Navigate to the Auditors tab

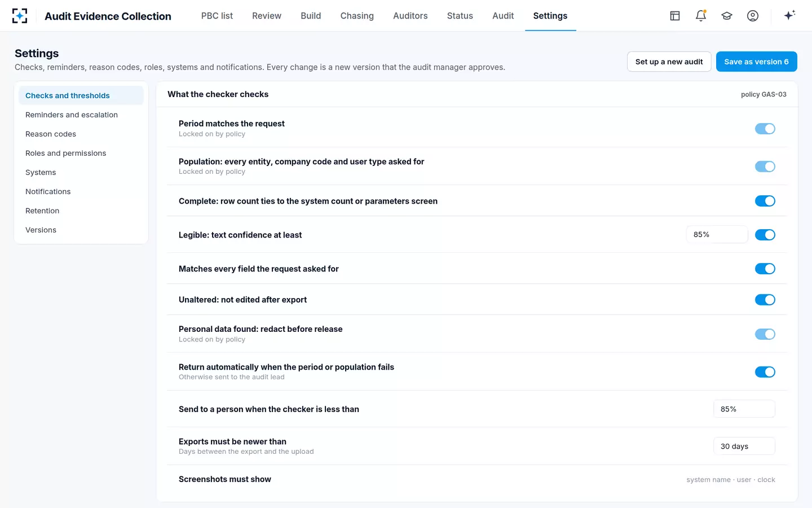pos(411,16)
